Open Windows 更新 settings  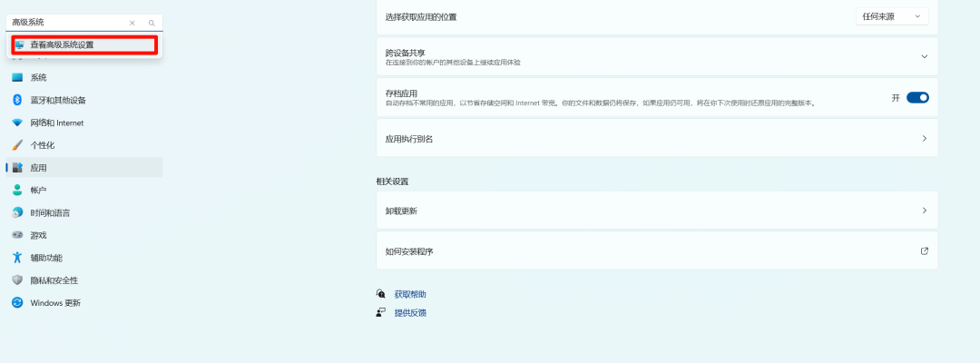84,302
